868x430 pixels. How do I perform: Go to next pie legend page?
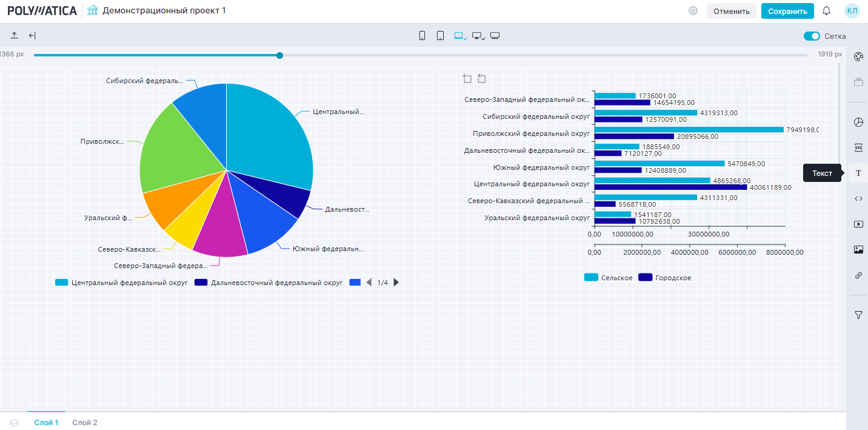pos(396,283)
